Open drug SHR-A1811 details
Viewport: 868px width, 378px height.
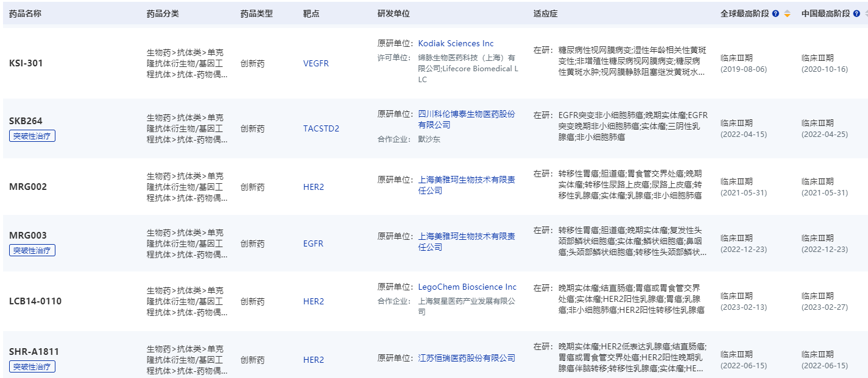tap(34, 351)
